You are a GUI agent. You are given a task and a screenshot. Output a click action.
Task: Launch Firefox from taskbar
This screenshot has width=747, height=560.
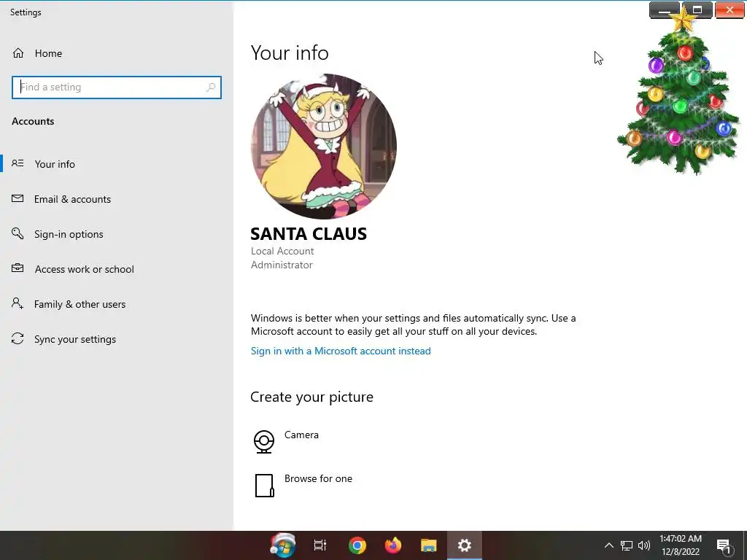(393, 545)
